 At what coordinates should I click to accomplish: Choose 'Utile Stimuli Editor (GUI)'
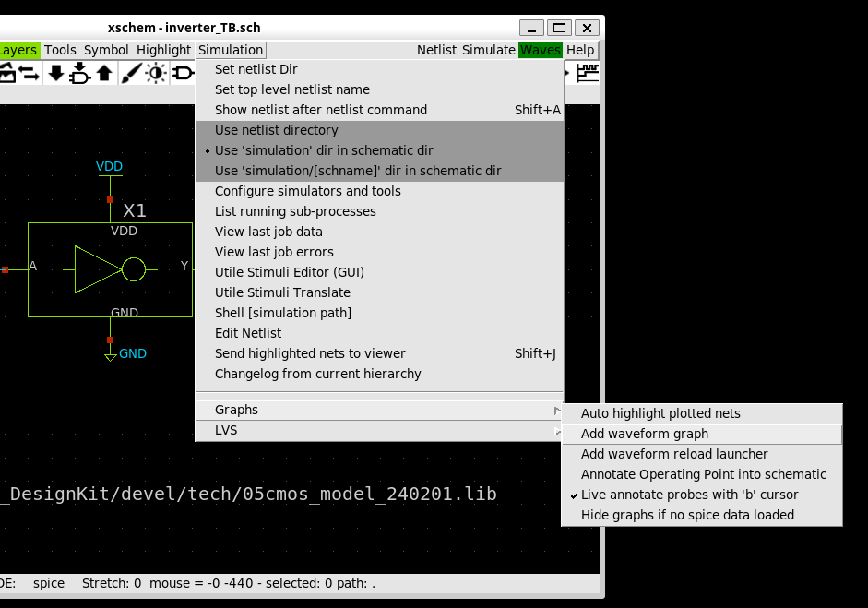[x=380, y=272]
